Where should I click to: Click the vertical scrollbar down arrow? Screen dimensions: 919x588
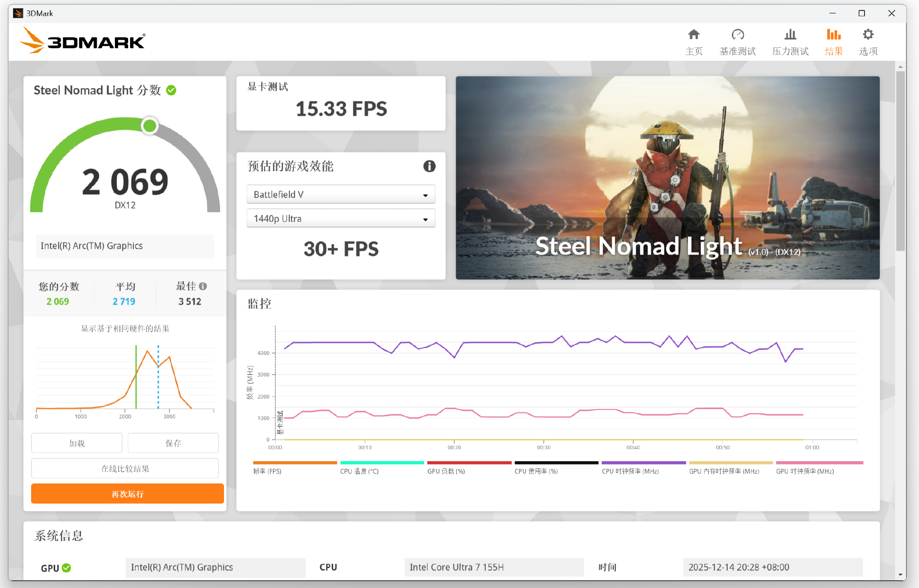click(900, 575)
